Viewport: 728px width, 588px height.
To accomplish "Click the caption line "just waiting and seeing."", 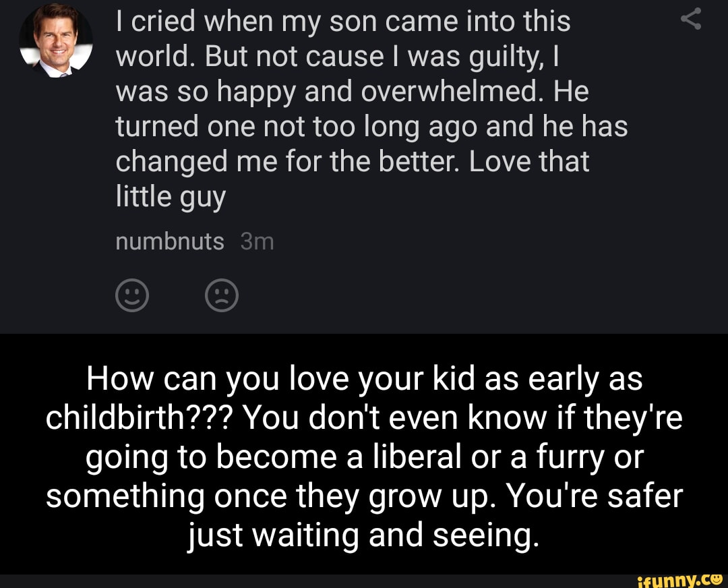I will [x=364, y=535].
